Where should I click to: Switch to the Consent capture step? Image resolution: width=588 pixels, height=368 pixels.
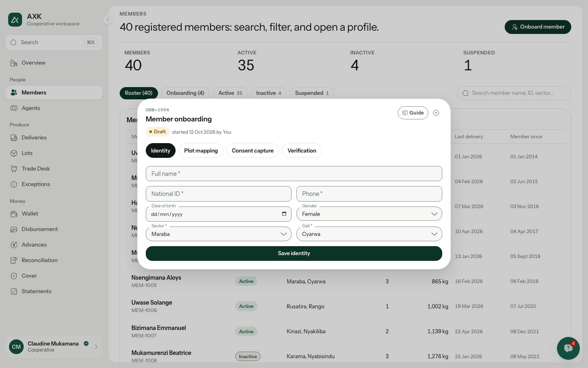tap(253, 150)
